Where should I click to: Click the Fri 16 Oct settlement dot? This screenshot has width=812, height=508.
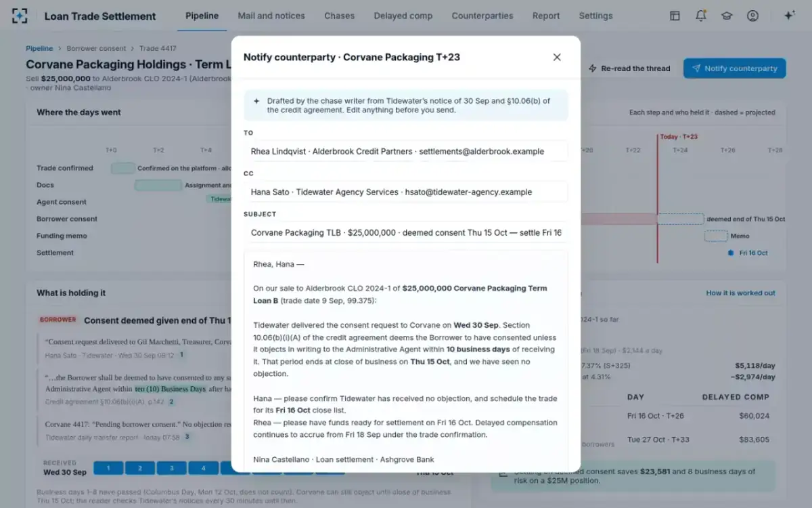click(731, 253)
